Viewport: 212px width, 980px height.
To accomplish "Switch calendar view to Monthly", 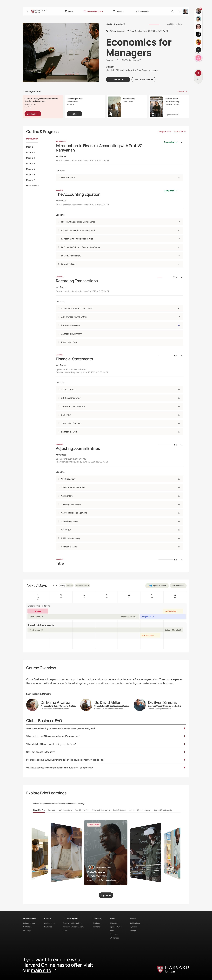I will coord(70,586).
